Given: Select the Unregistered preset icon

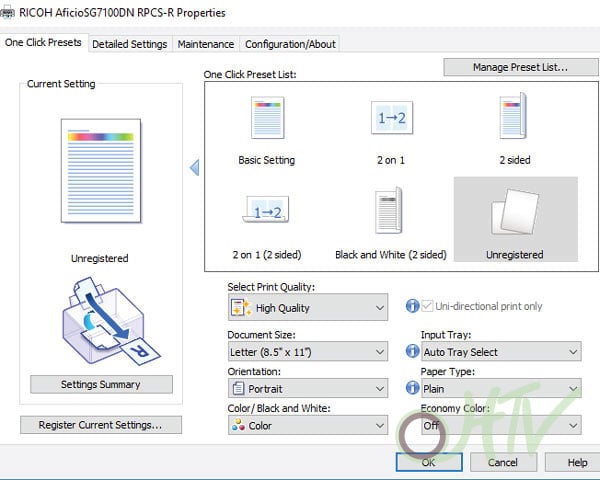Looking at the screenshot, I should pyautogui.click(x=515, y=212).
